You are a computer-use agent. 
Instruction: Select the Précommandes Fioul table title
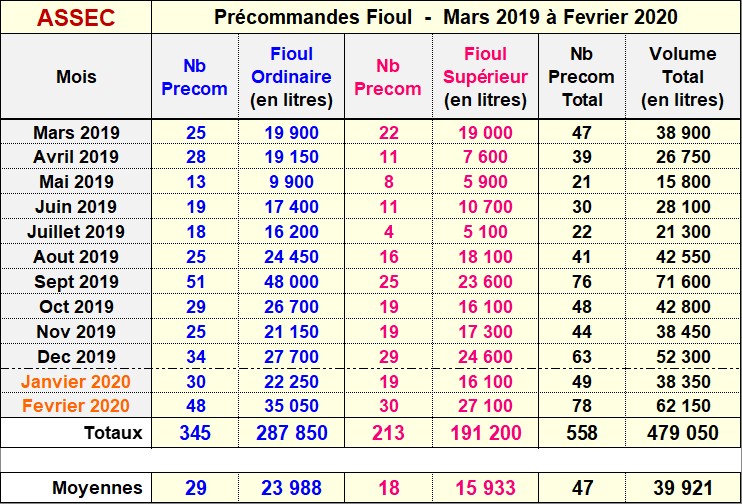pos(447,17)
